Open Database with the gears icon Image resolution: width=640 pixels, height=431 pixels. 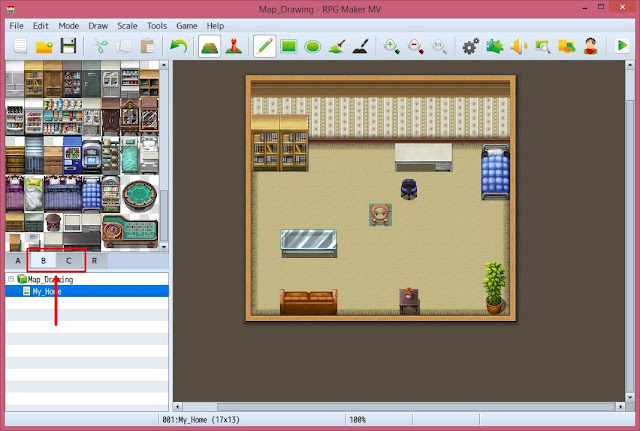pyautogui.click(x=471, y=46)
